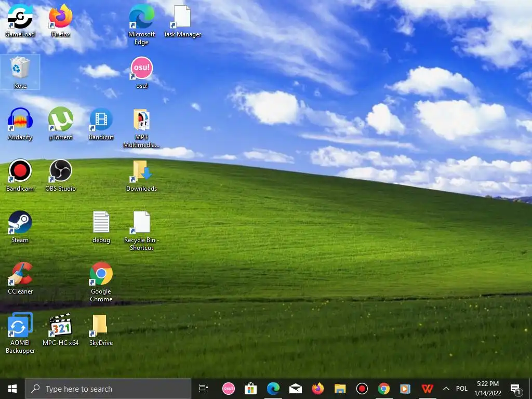Viewport: 532px width, 399px height.
Task: Open osu! from the taskbar
Action: pyautogui.click(x=229, y=389)
